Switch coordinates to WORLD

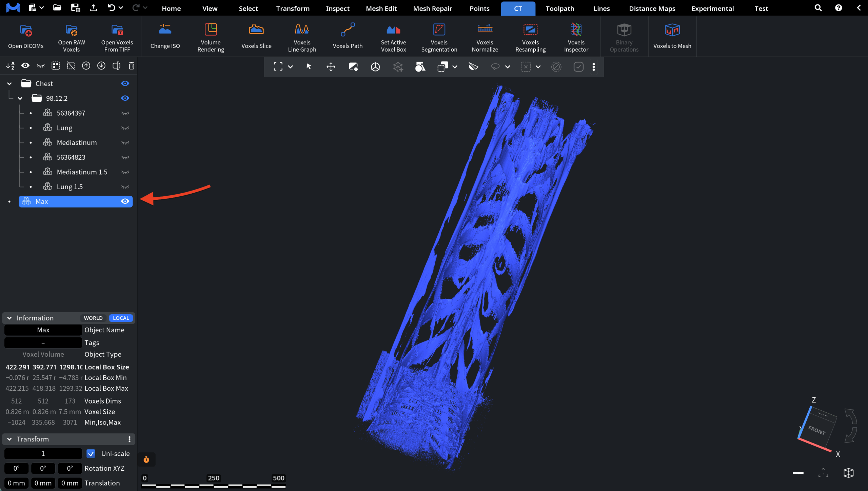click(x=93, y=318)
